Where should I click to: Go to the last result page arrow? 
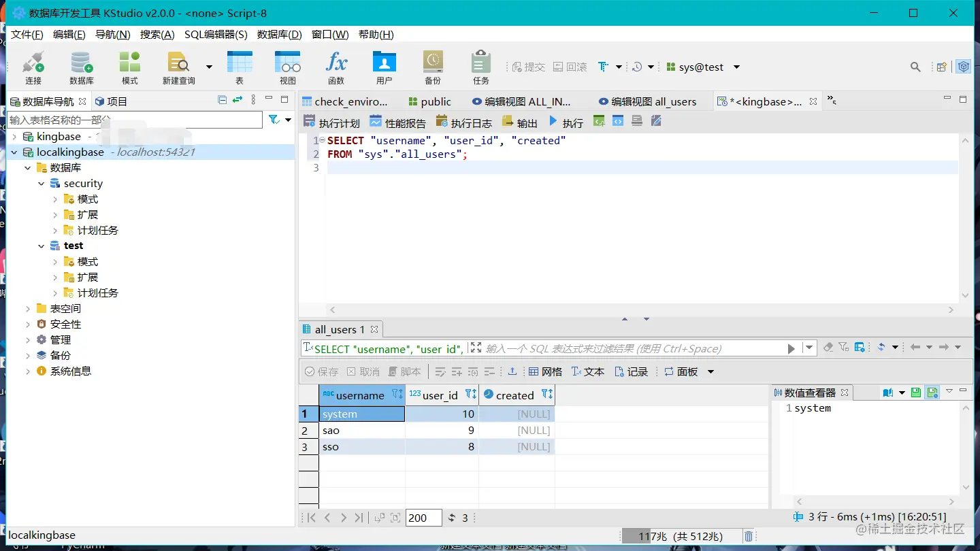359,518
